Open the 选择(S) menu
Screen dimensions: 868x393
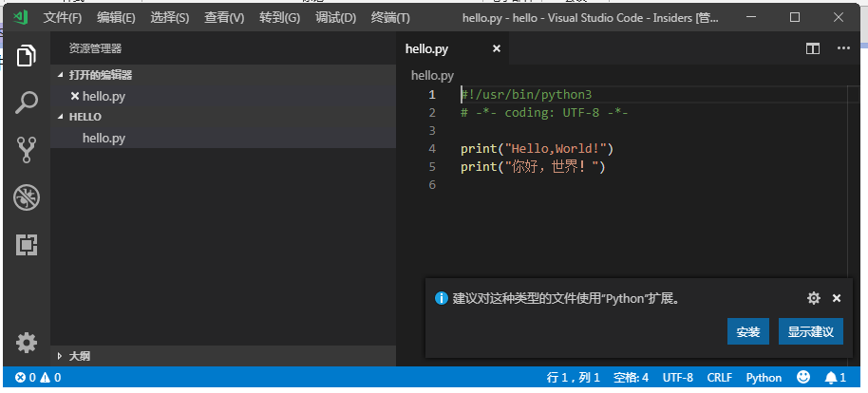point(169,18)
